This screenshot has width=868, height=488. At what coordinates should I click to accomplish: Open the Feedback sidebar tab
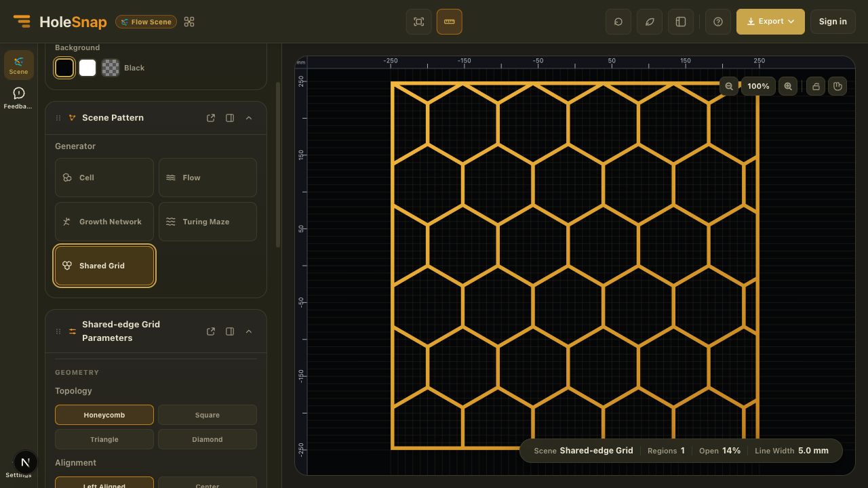[x=19, y=98]
